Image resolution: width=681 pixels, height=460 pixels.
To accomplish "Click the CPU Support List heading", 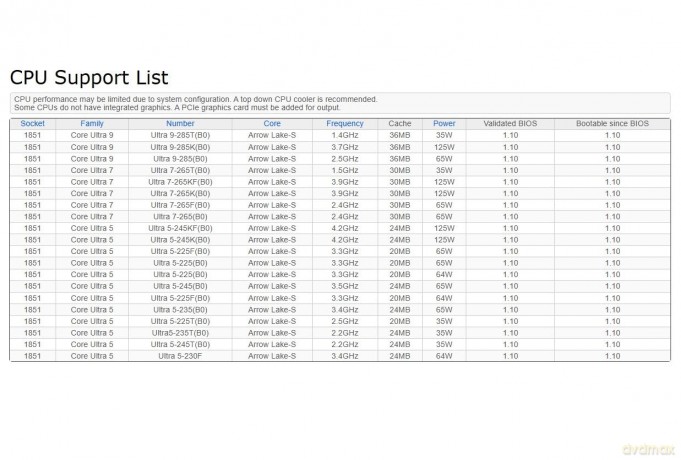I will 89,78.
